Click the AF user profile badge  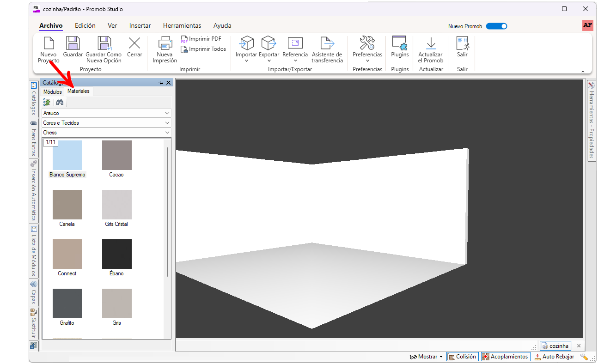(587, 25)
